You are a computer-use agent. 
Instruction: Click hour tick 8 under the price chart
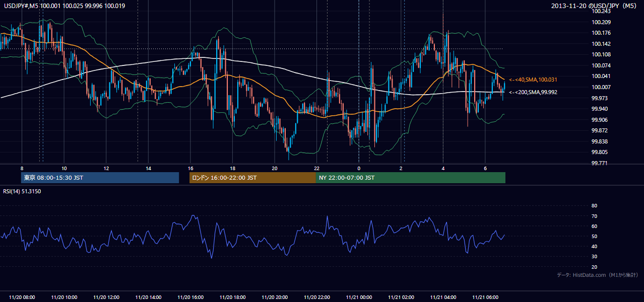tap(22, 168)
